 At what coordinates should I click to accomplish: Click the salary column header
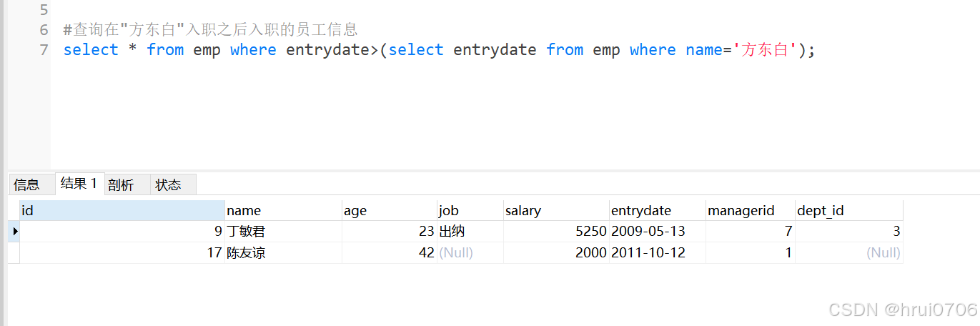pos(556,210)
